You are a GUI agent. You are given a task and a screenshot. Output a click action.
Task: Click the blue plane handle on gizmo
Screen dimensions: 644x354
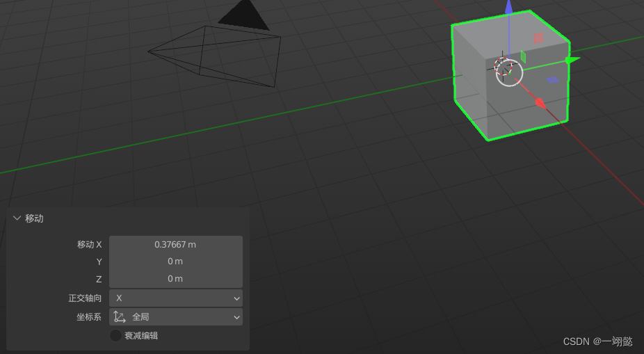[553, 80]
